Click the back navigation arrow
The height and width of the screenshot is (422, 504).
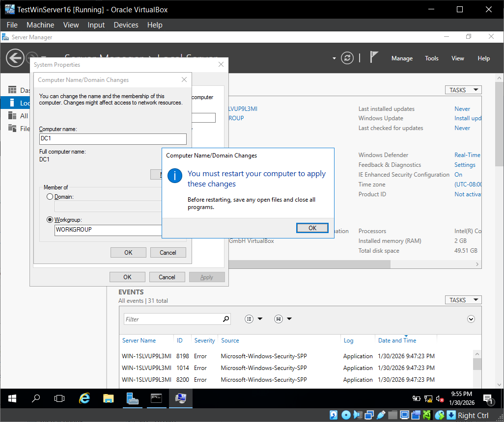pos(15,58)
